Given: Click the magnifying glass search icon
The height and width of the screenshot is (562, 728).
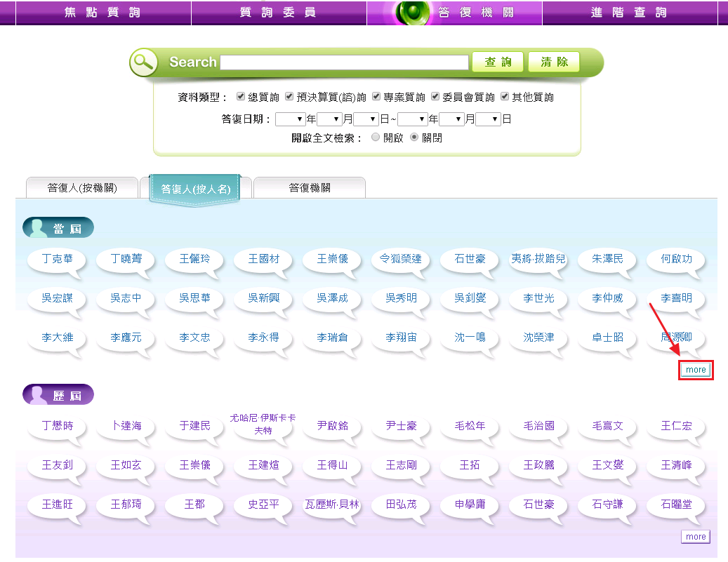Looking at the screenshot, I should click(x=143, y=62).
